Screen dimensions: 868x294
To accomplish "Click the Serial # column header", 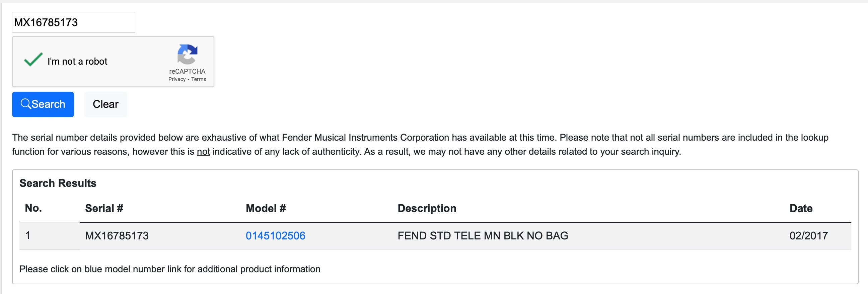I will 104,208.
